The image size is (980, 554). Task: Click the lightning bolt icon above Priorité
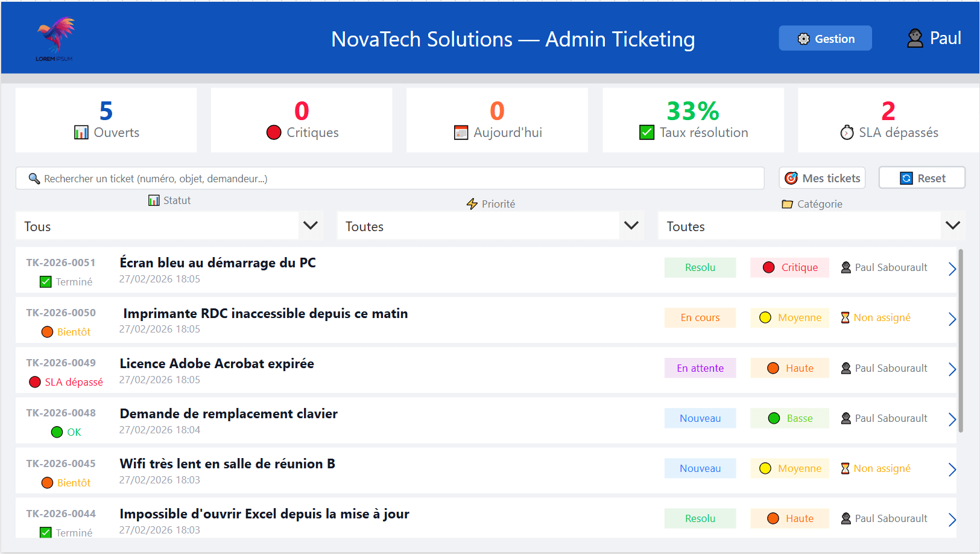[x=472, y=204]
